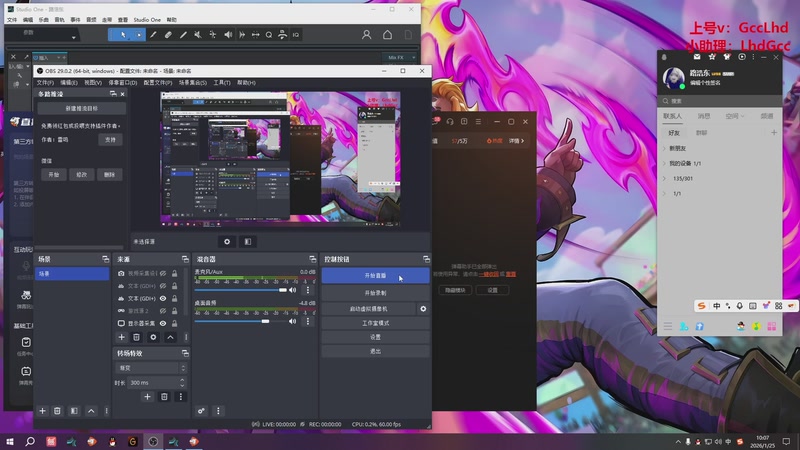Open the Studio One menu in Studio One
Screen dimensions: 800x450
[x=147, y=20]
